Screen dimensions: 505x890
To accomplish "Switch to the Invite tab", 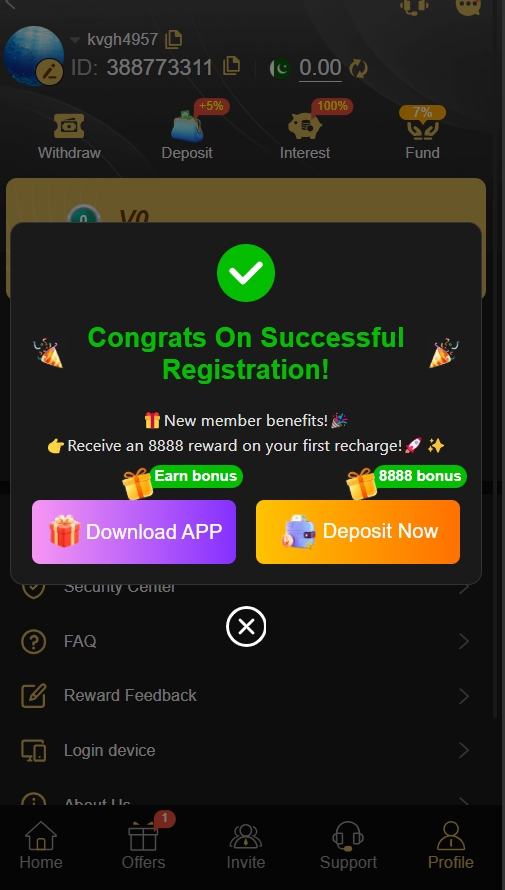I will coord(246,846).
